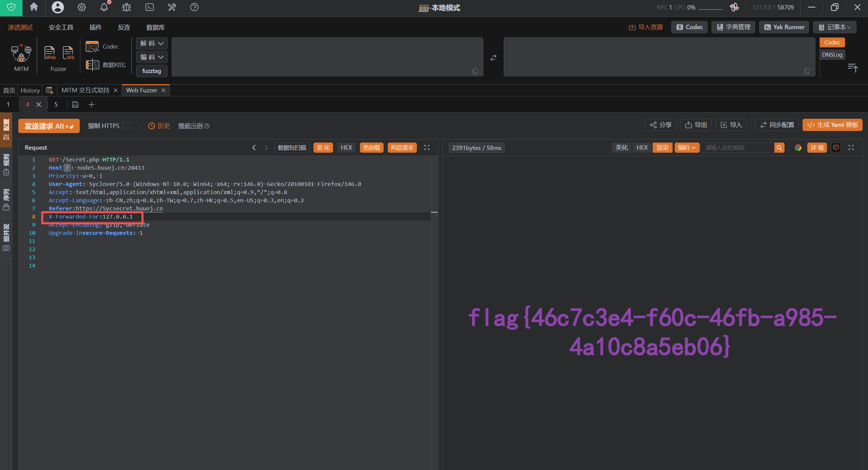
Task: Expand the decode dropdown
Action: coord(152,43)
